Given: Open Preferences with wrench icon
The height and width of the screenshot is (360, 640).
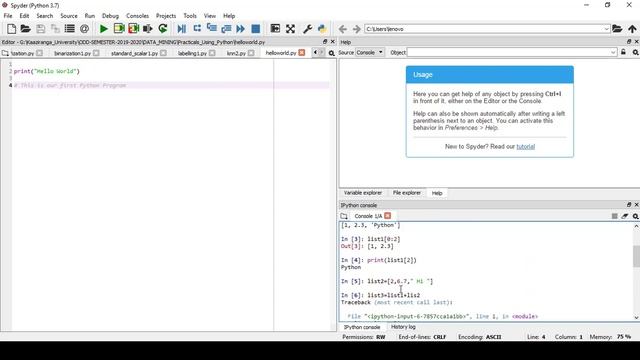Looking at the screenshot, I should 307,29.
